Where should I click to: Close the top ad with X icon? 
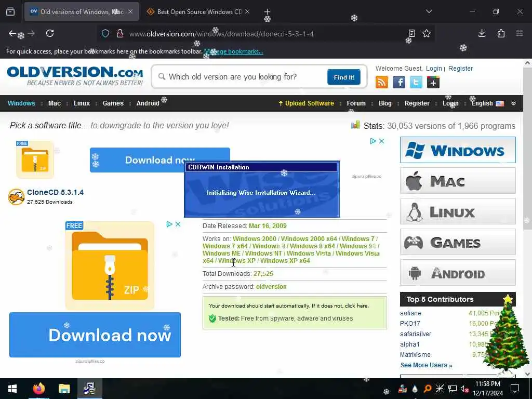click(x=382, y=141)
